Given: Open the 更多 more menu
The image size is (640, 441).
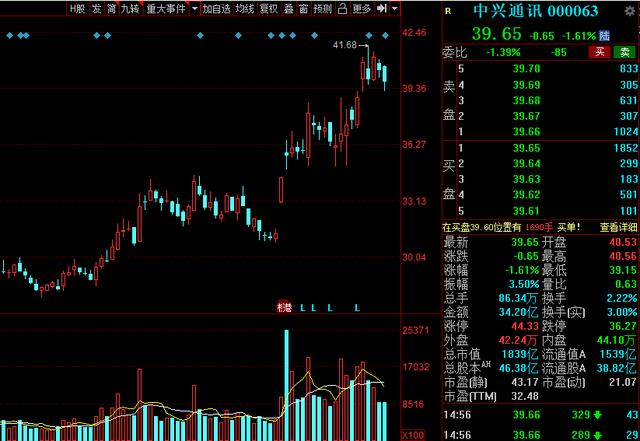Looking at the screenshot, I should point(361,9).
